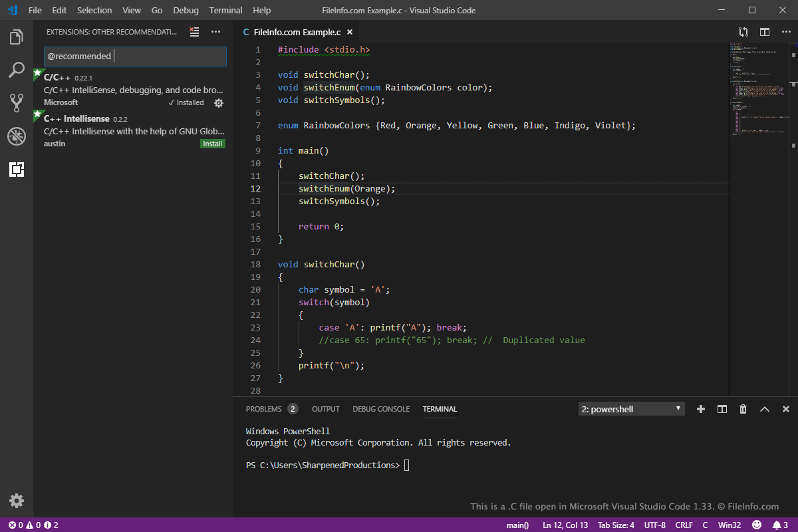Open the Debug view in activity bar
Image resolution: width=798 pixels, height=532 pixels.
click(x=17, y=136)
